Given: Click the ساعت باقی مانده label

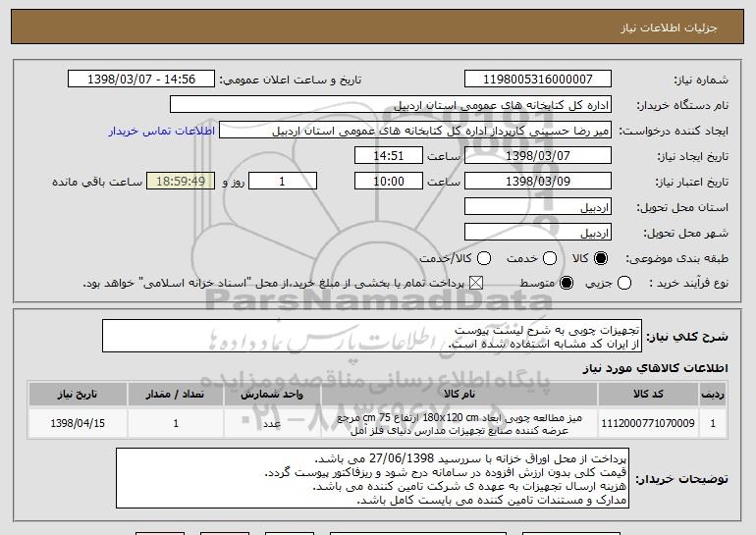Looking at the screenshot, I should [97, 182].
